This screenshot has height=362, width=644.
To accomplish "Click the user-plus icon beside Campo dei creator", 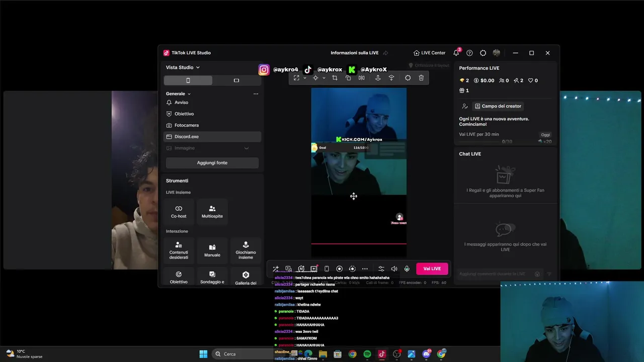I will coord(465,106).
